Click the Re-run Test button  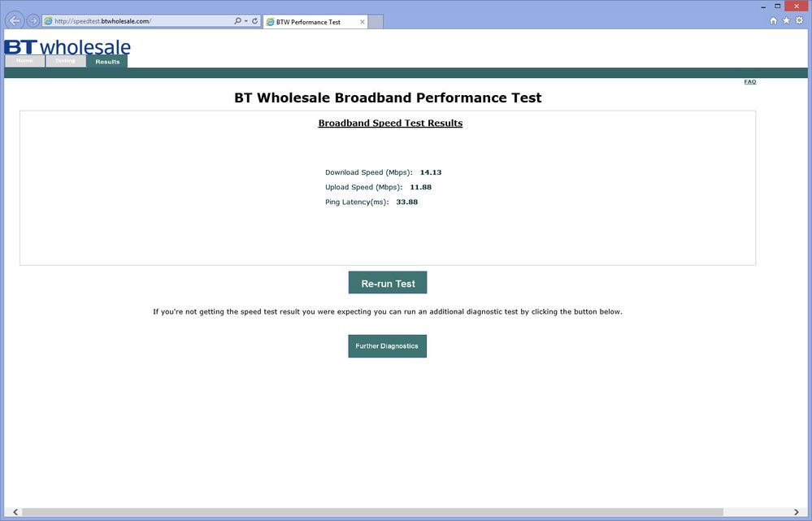click(388, 283)
